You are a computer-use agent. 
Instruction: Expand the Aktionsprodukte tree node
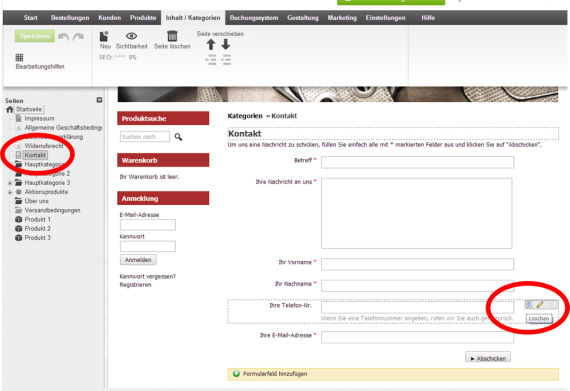pos(10,192)
